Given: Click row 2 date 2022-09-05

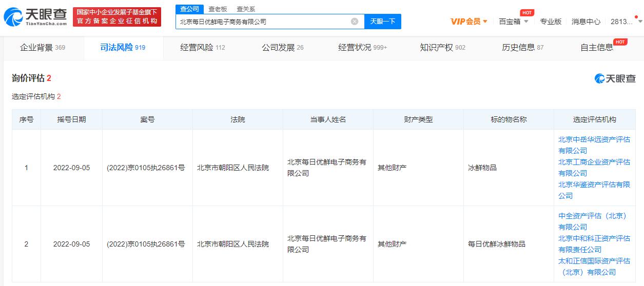Looking at the screenshot, I should coord(71,244).
